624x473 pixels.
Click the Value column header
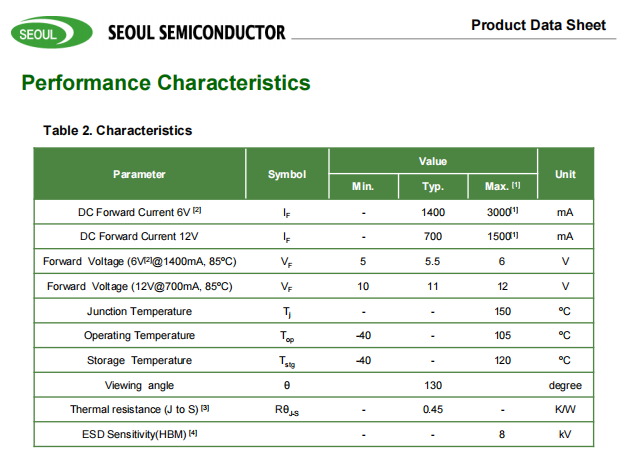[x=433, y=161]
